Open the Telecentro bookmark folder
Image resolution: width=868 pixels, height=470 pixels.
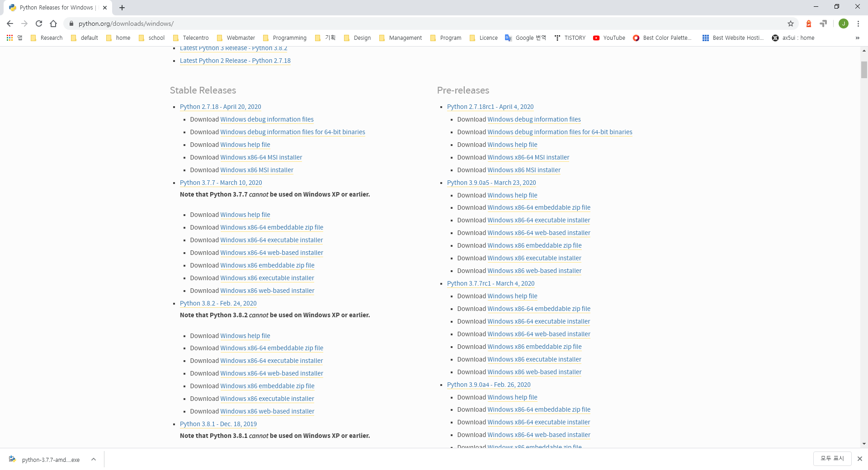(x=191, y=38)
